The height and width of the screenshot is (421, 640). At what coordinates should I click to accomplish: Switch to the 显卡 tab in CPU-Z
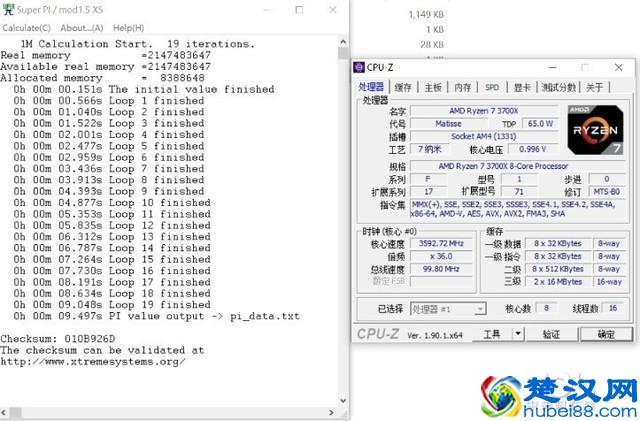[522, 87]
